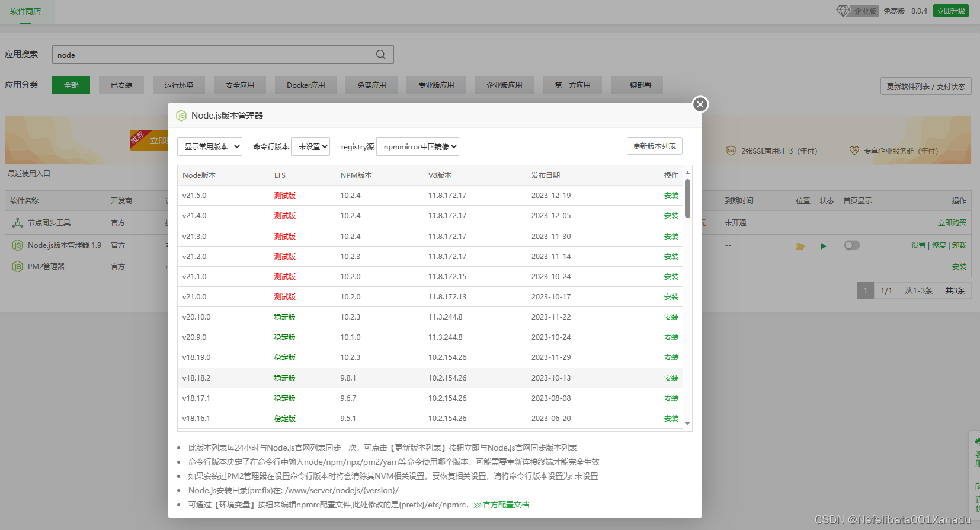Image resolution: width=980 pixels, height=530 pixels.
Task: Click the 企业版 badge label
Action: [865, 11]
